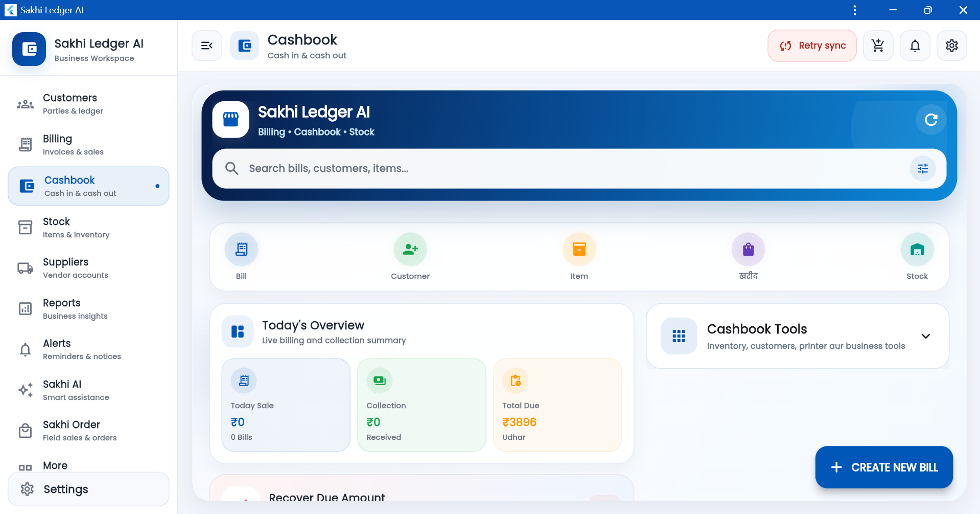The image size is (980, 514).
Task: Expand the Cashbook Tools panel chevron
Action: tap(925, 336)
